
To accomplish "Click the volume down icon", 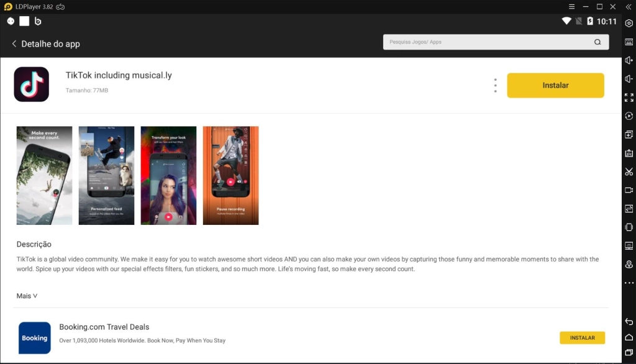I will point(629,79).
